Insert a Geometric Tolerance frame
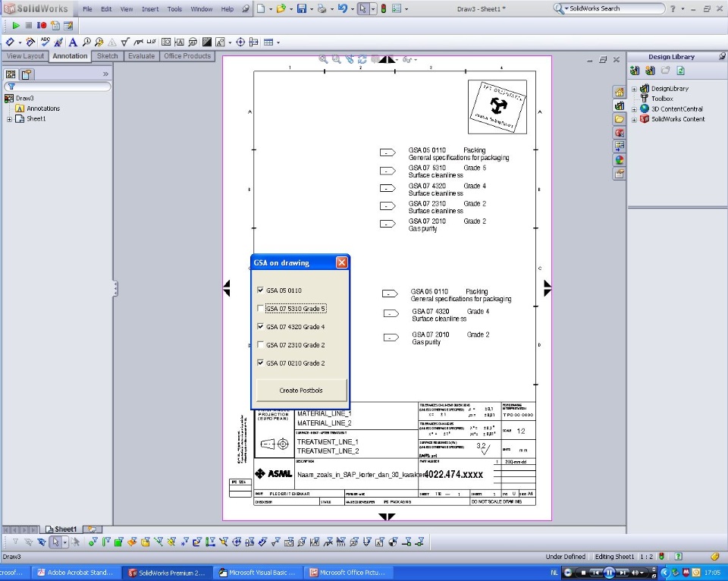The height and width of the screenshot is (581, 728). tap(166, 42)
